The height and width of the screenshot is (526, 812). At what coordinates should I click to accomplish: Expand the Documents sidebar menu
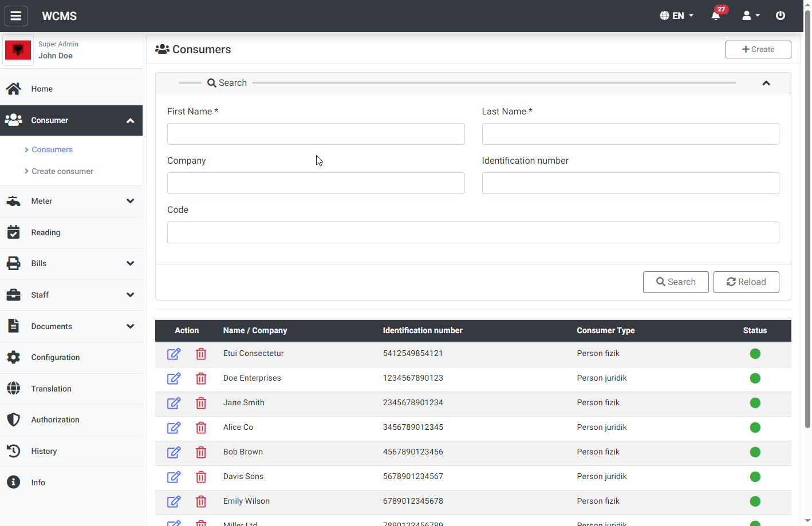pyautogui.click(x=71, y=326)
